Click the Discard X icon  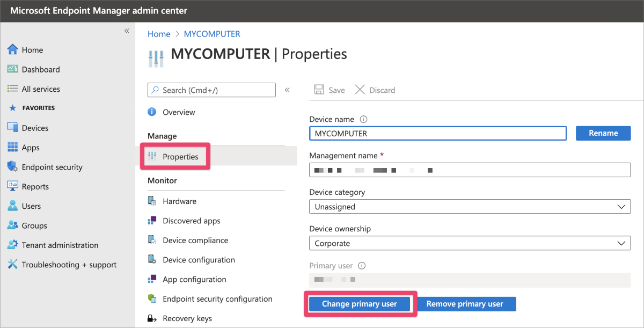pyautogui.click(x=360, y=90)
